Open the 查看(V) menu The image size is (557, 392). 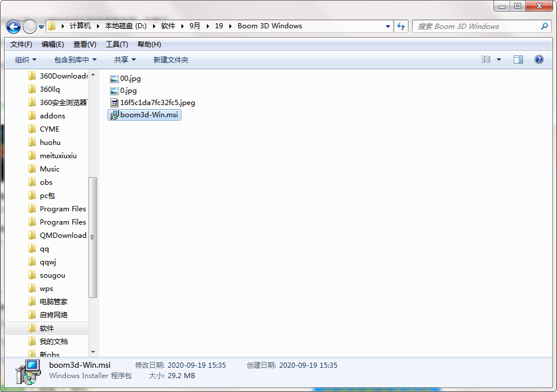click(x=84, y=44)
